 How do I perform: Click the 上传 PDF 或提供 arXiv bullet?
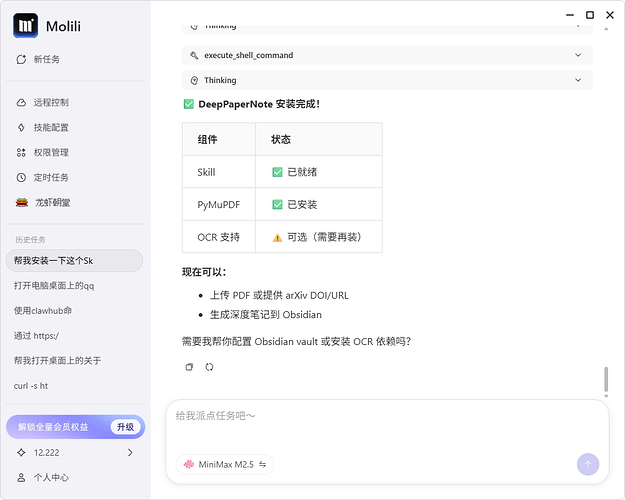click(x=279, y=295)
